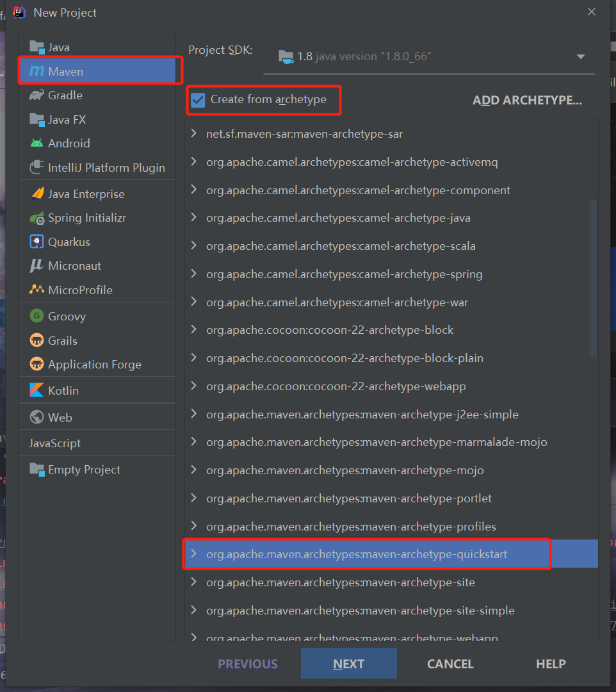This screenshot has width=616, height=692.
Task: Click the NEXT button
Action: click(349, 663)
